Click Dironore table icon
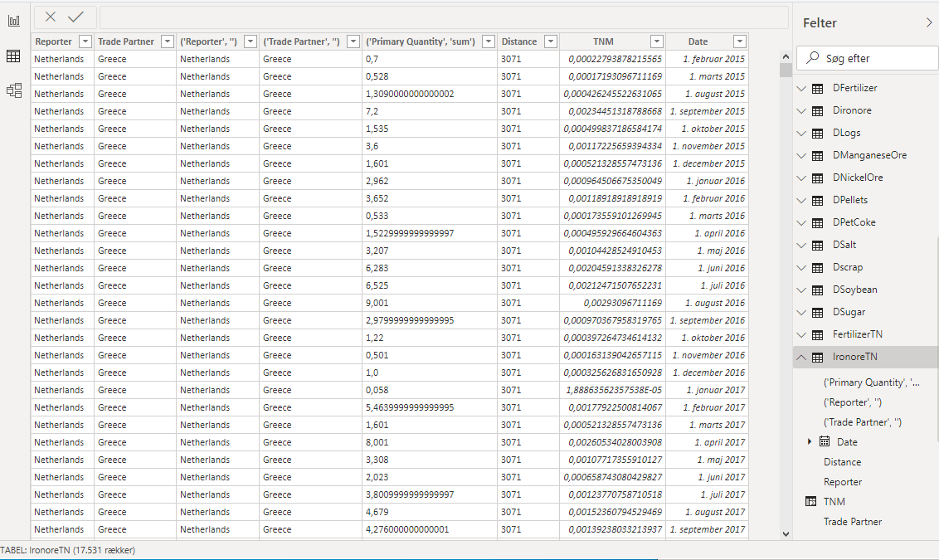This screenshot has width=939, height=560. coord(817,111)
